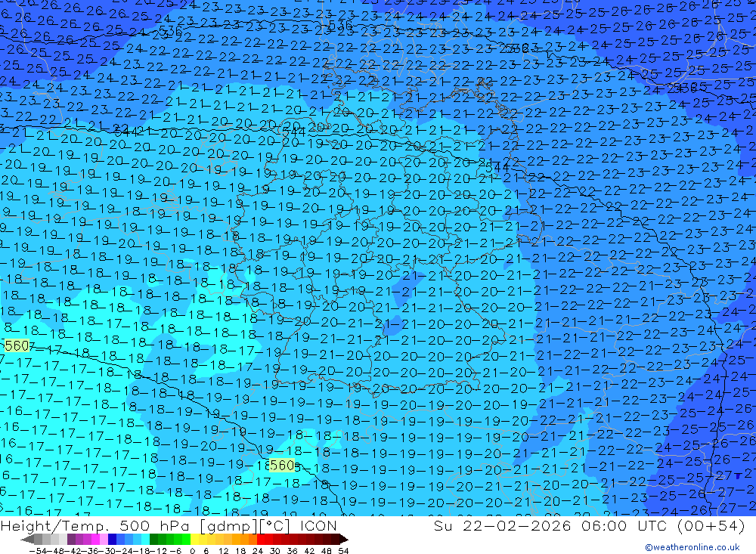The height and width of the screenshot is (554, 756).
Task: Click the '0' legend scale label
Action: point(192,551)
